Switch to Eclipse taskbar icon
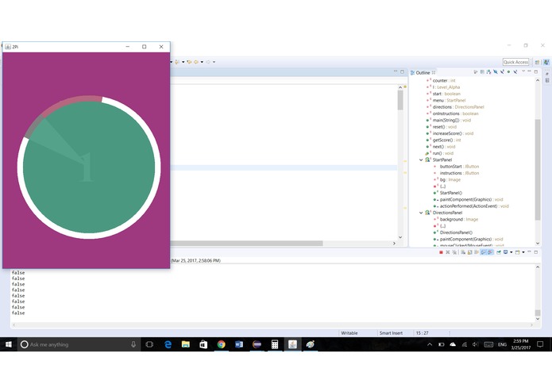552x392 pixels. [257, 344]
